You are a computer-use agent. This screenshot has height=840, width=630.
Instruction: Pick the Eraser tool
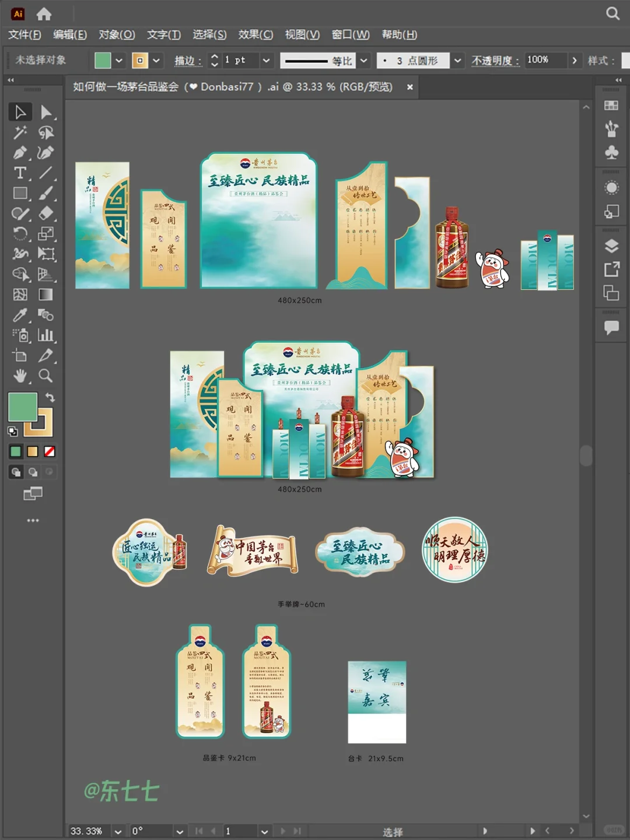tap(45, 213)
